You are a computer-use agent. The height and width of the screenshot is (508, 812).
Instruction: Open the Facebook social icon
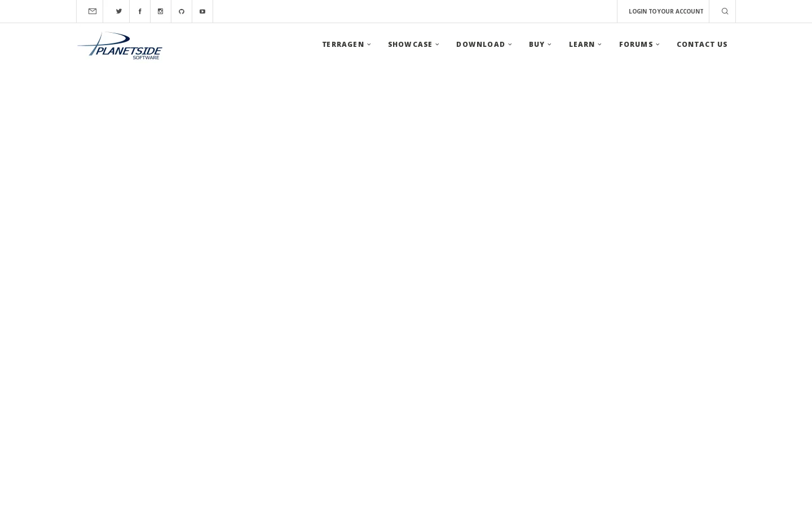pos(140,11)
